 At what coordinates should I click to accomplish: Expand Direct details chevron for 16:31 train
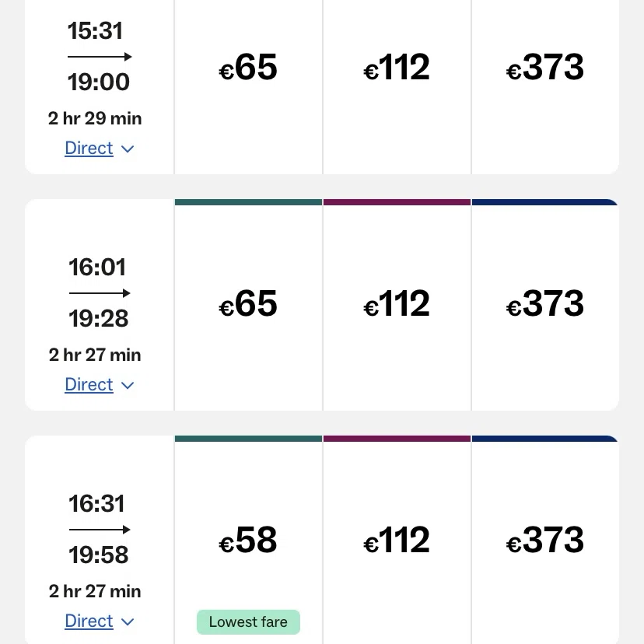coord(128,621)
